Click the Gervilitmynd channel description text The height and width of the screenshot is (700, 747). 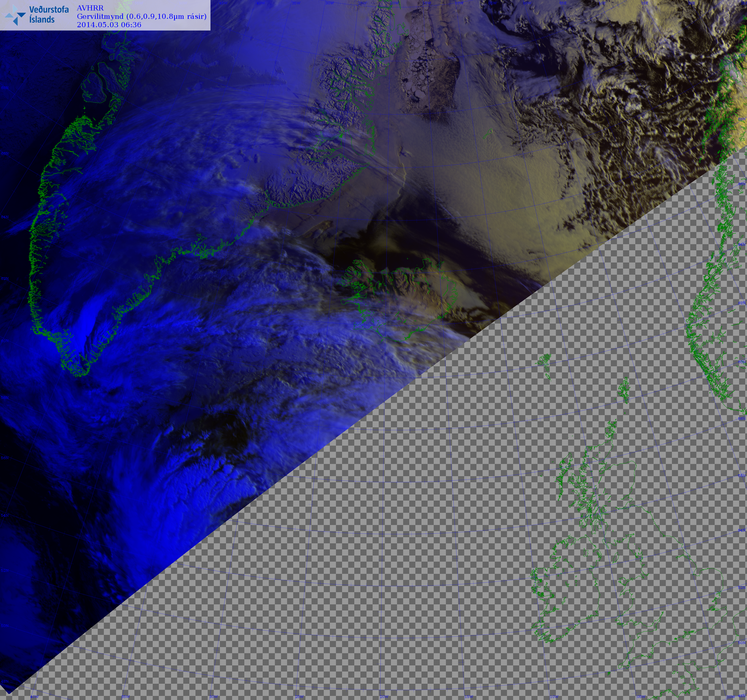[x=142, y=16]
